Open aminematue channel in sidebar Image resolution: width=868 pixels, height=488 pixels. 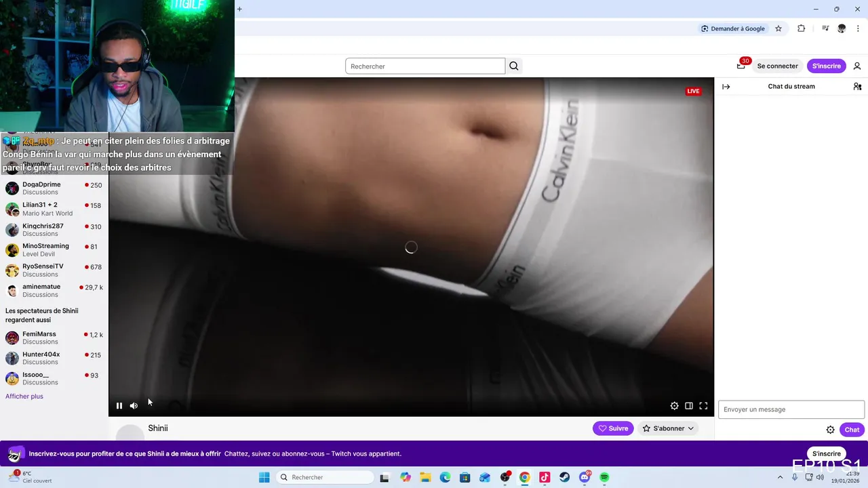(54, 291)
